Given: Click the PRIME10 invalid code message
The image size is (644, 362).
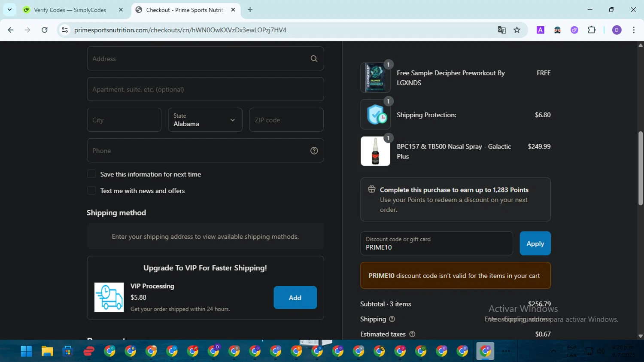Looking at the screenshot, I should (456, 276).
